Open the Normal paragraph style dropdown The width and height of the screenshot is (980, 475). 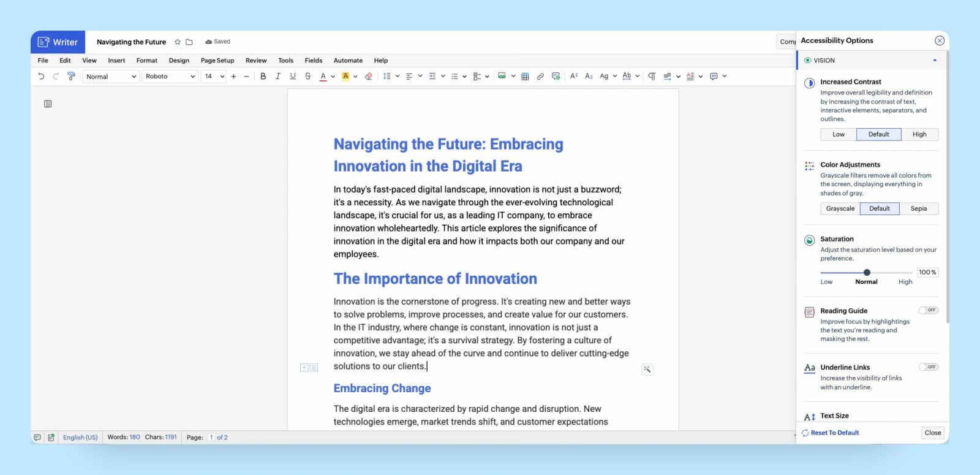pyautogui.click(x=110, y=77)
